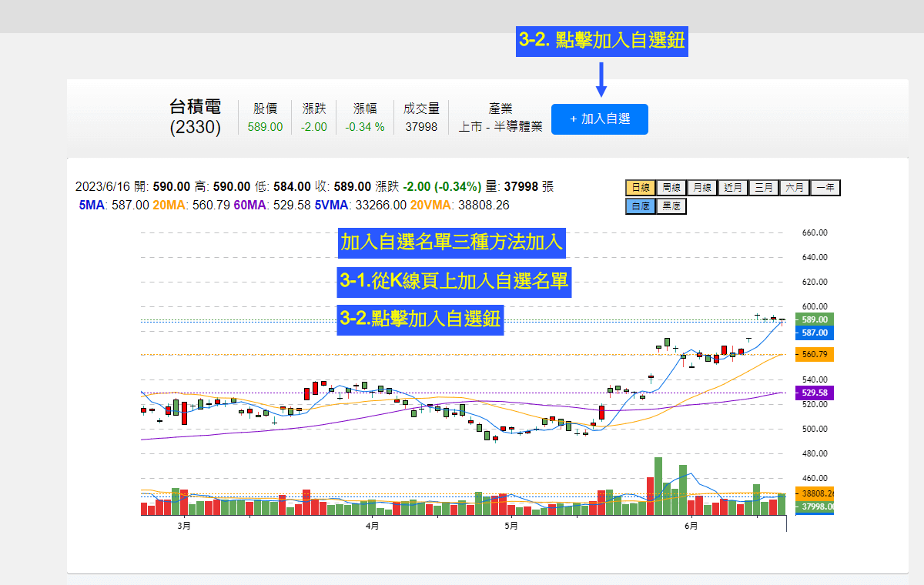The image size is (924, 585).
Task: Click the 5VMA: 33266.00 legend value
Action: coord(360,206)
